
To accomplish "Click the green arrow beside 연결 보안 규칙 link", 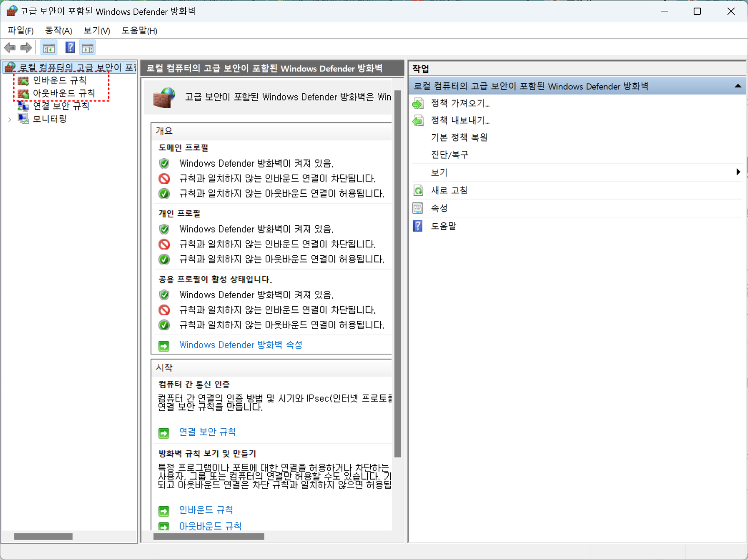I will (164, 433).
